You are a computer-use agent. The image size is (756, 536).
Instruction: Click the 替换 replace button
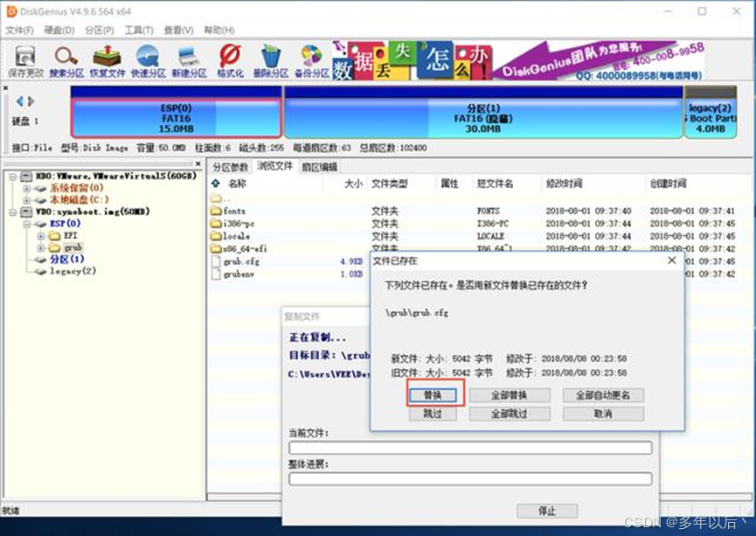(433, 395)
